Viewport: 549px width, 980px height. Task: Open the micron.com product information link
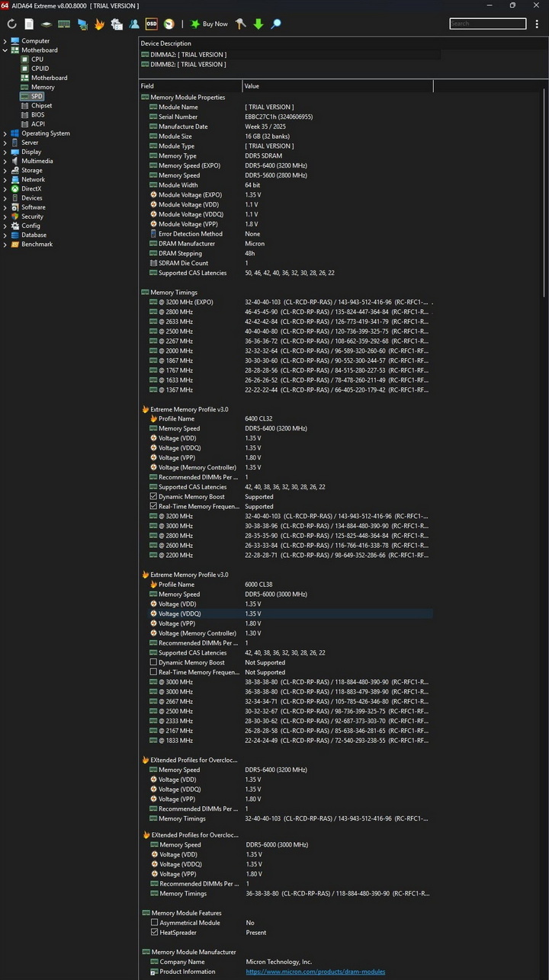[x=315, y=972]
